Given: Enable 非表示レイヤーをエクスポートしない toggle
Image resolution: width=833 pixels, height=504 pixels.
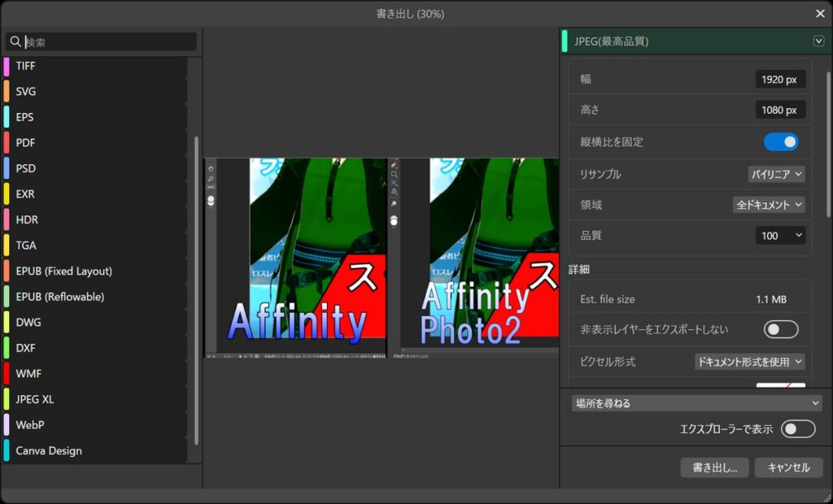Looking at the screenshot, I should pos(780,329).
